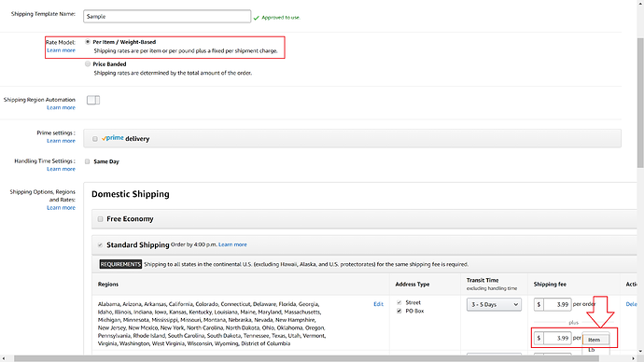Open Learn more under Handling Time Settings
The width and height of the screenshot is (644, 362).
pos(61,169)
